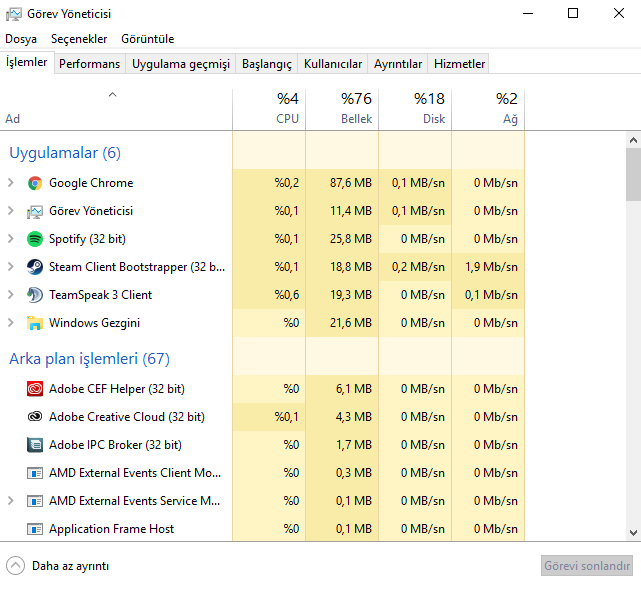641x590 pixels.
Task: Click the Daha az ayrıntı circle arrow icon
Action: [x=16, y=566]
